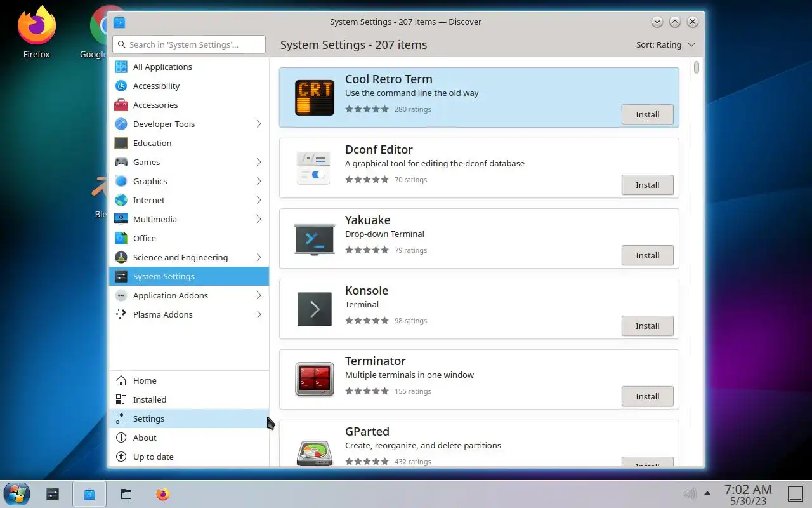This screenshot has height=508, width=812.
Task: Open the Cool Retro Term app icon
Action: click(x=315, y=97)
